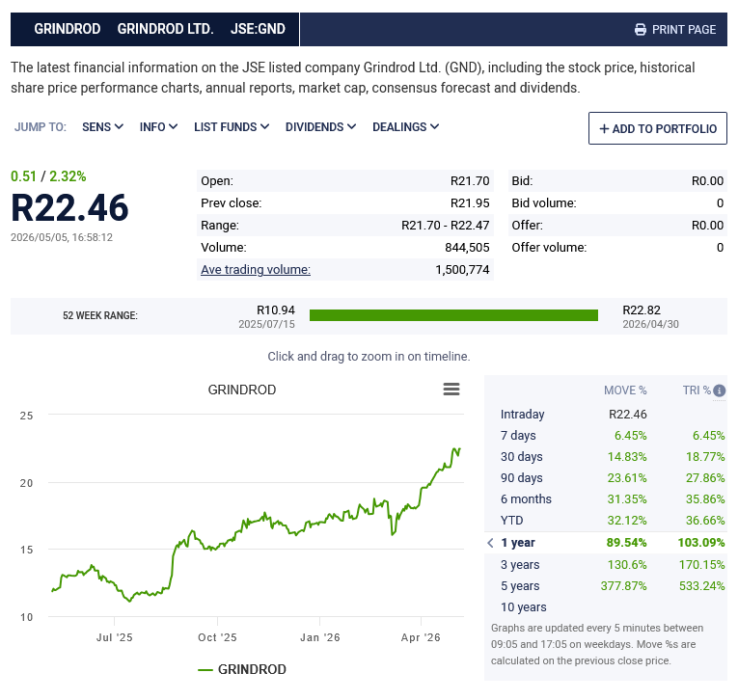Click the Bid value R0.00
738x700 pixels.
(x=707, y=181)
